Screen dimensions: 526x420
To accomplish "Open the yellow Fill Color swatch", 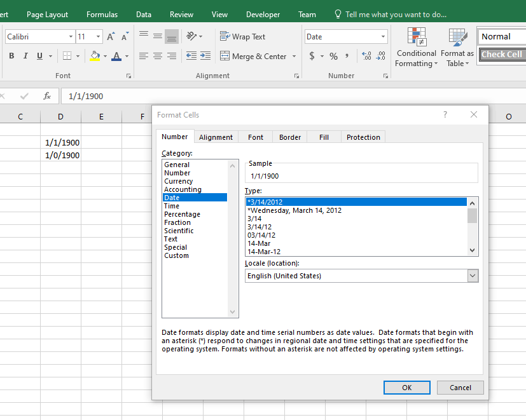I will point(95,56).
